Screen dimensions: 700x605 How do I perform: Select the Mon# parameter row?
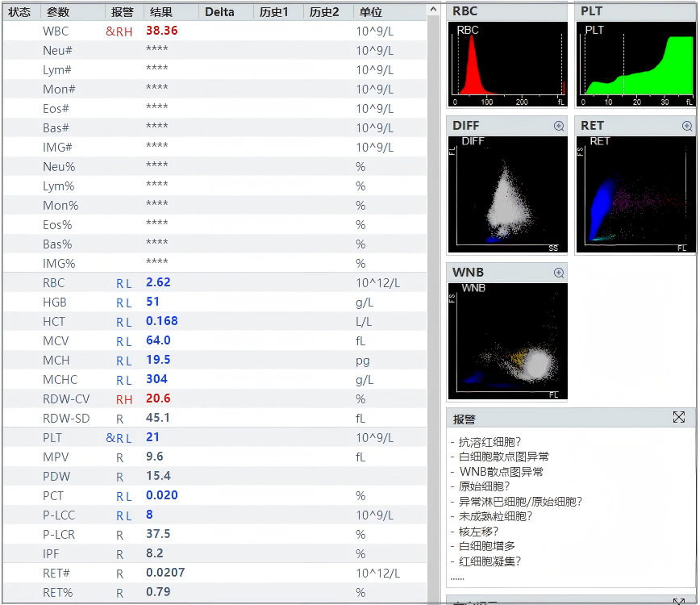[215, 90]
